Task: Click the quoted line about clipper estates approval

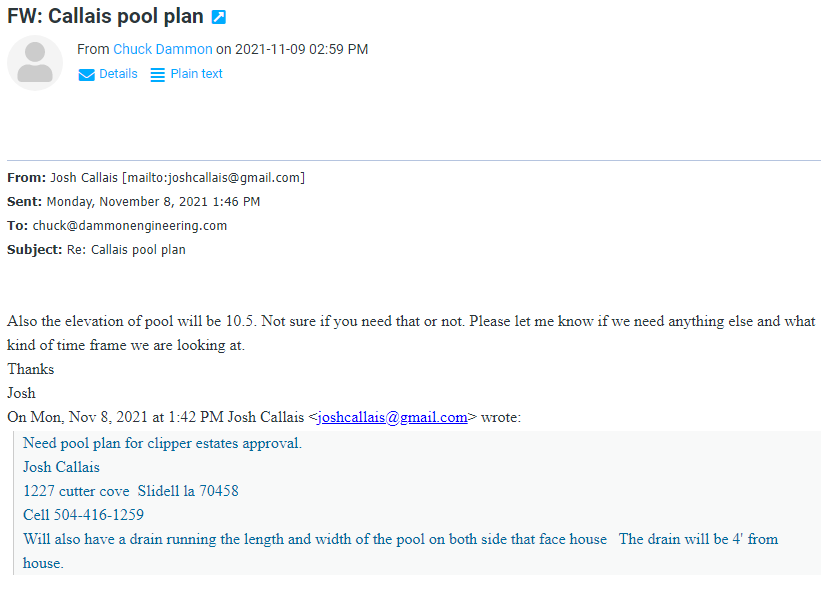Action: 162,443
